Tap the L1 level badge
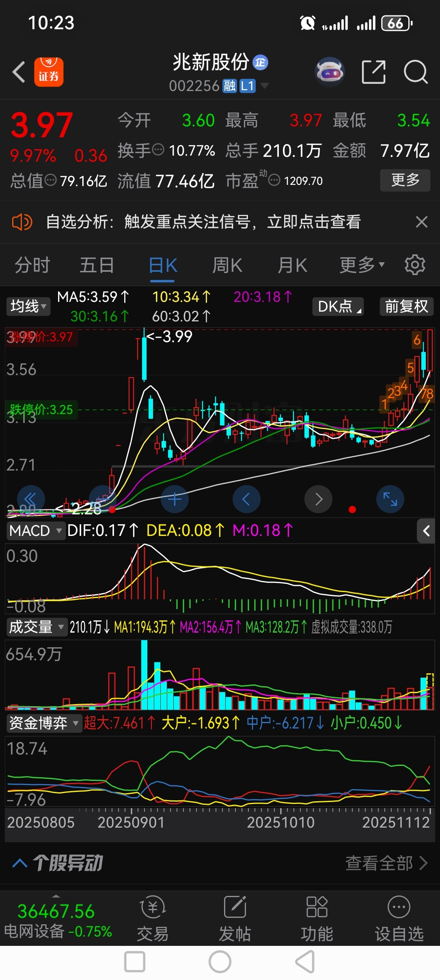This screenshot has width=440, height=980. pyautogui.click(x=247, y=86)
